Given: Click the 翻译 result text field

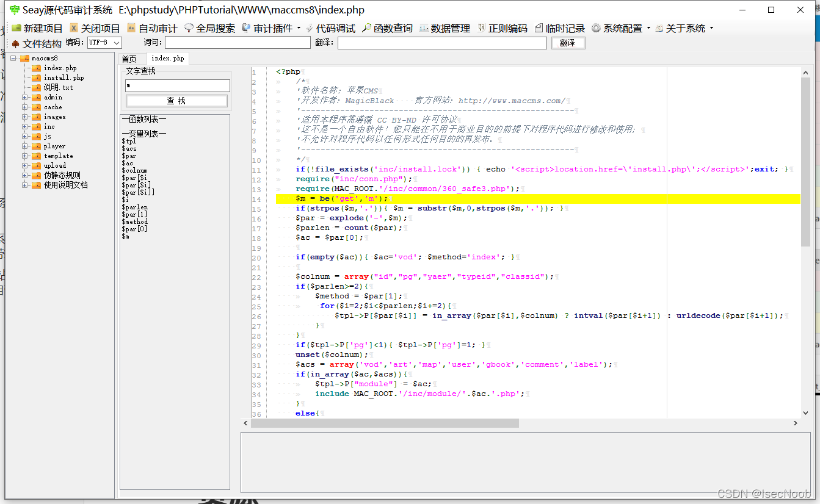Looking at the screenshot, I should pyautogui.click(x=442, y=43).
